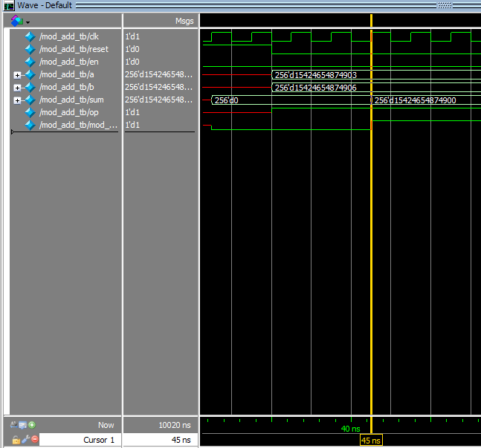Open cursor properties wrench icon
Screen dimensions: 481x448
(x=26, y=439)
